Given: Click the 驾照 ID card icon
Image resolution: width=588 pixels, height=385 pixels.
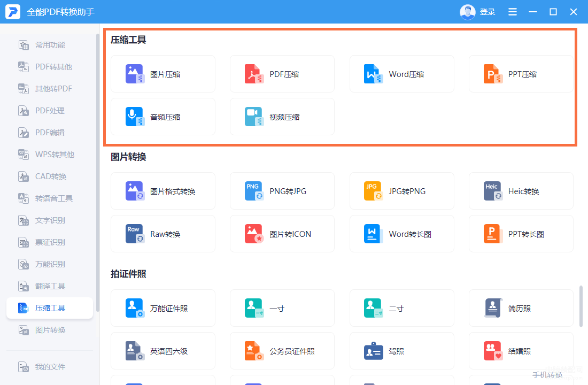Looking at the screenshot, I should tap(373, 351).
